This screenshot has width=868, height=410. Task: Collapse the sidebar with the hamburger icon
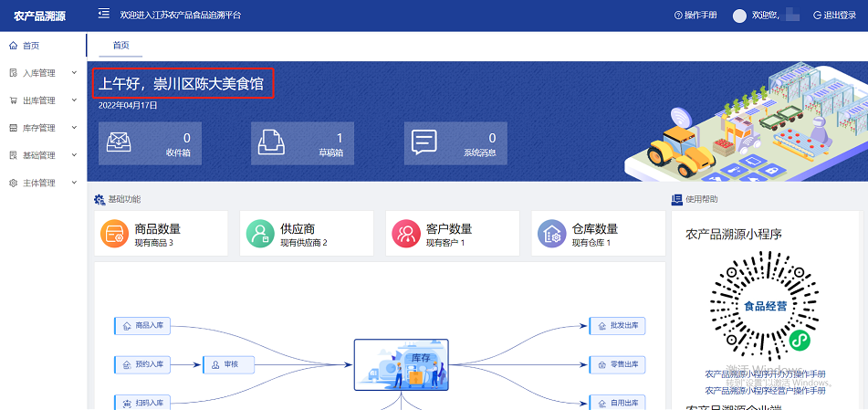[103, 15]
